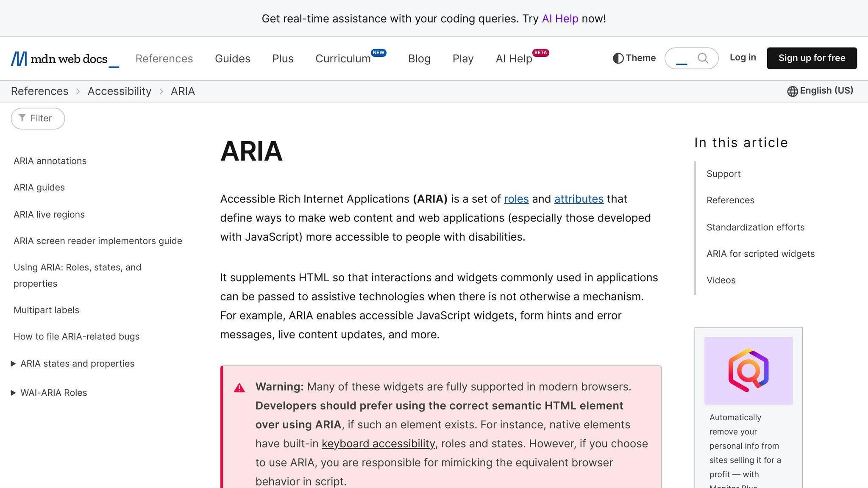Jump to Support in the article outline
This screenshot has width=868, height=488.
723,174
